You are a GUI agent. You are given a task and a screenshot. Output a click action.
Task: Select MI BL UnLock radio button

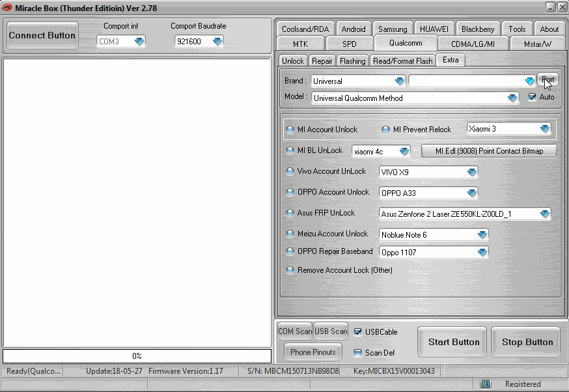[290, 150]
